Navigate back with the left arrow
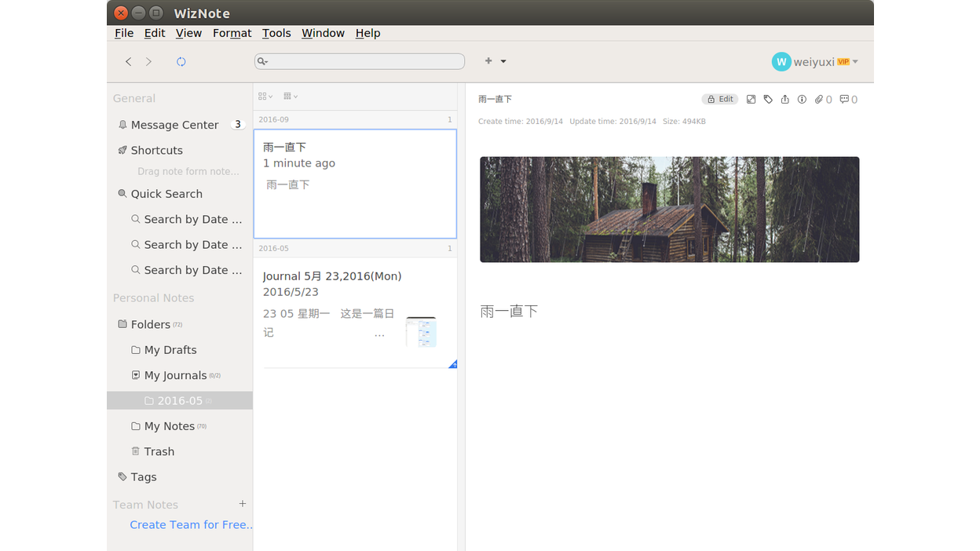 [128, 61]
